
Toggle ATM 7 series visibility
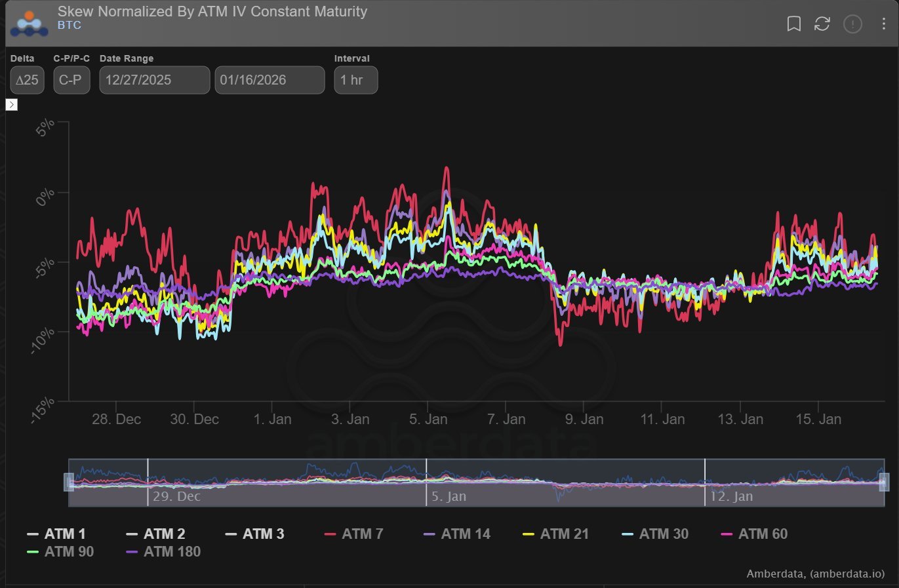pyautogui.click(x=354, y=534)
